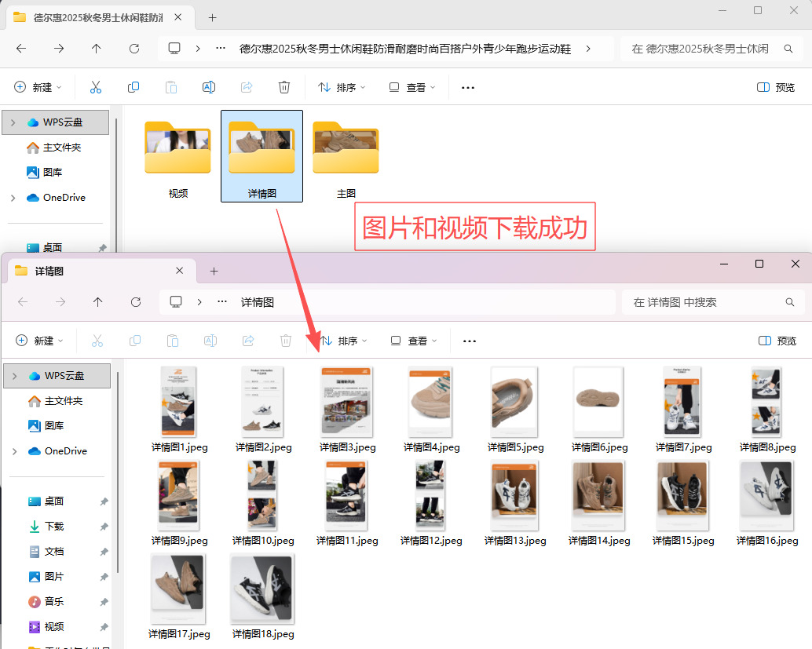812x649 pixels.
Task: Toggle 预览 pane in back window
Action: click(x=776, y=87)
